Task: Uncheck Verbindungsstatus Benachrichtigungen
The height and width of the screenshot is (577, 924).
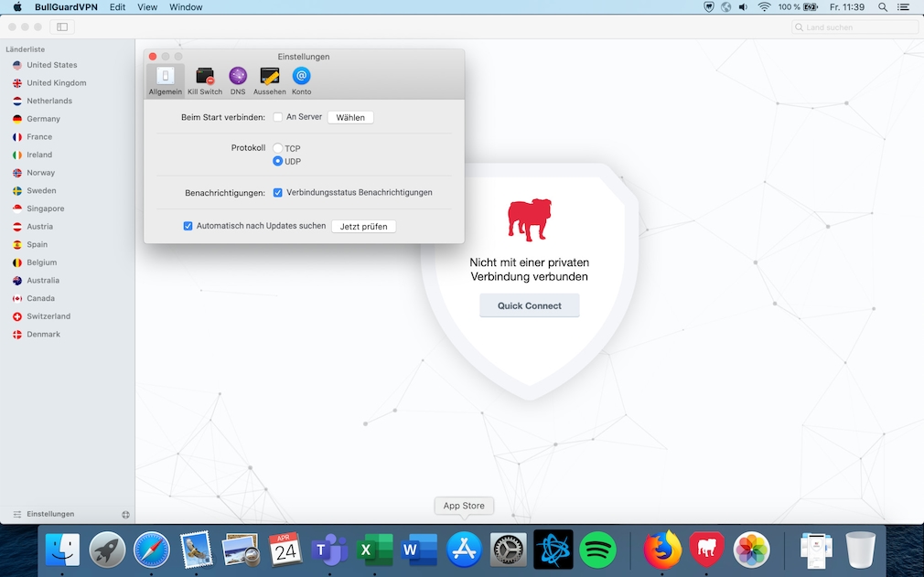Action: click(277, 192)
